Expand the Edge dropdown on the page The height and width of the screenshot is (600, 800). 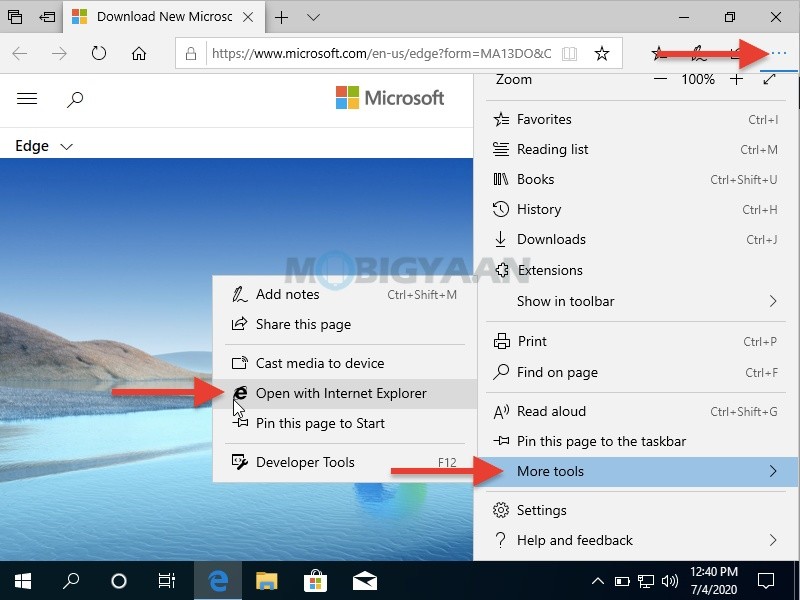click(x=44, y=146)
